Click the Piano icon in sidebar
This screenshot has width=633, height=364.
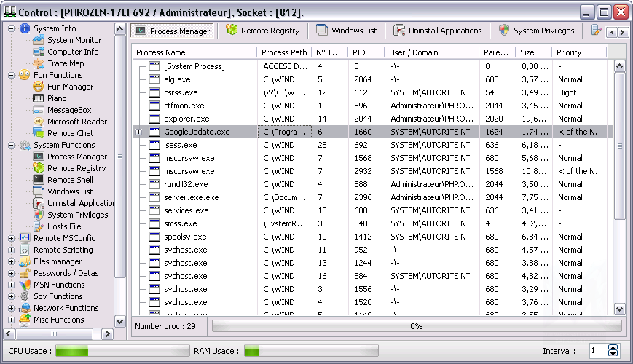coord(39,98)
